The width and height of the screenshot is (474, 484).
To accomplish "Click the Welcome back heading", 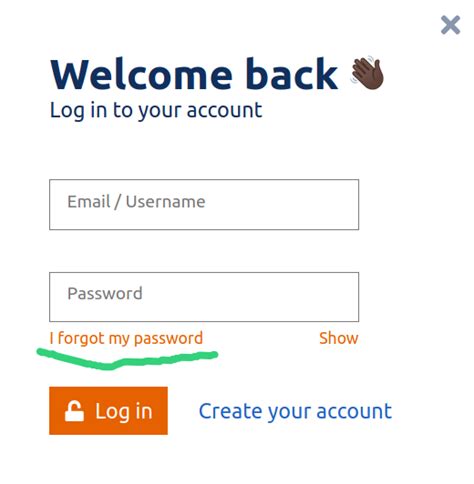I will pos(194,74).
